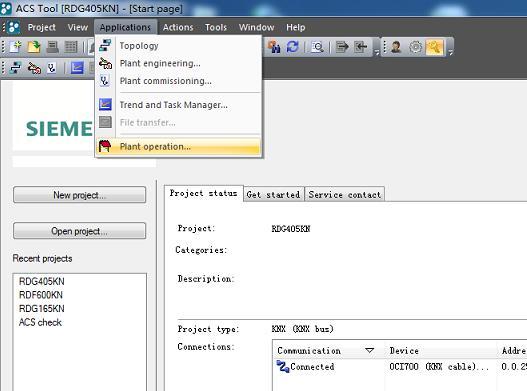Click the magnifier preview toolbar icon
This screenshot has height=391, width=527.
317,47
